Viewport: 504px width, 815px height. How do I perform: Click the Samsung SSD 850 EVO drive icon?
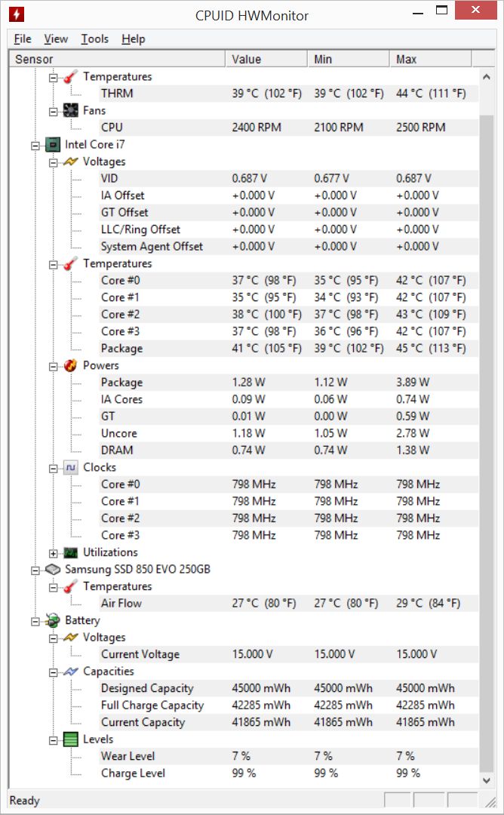point(53,569)
